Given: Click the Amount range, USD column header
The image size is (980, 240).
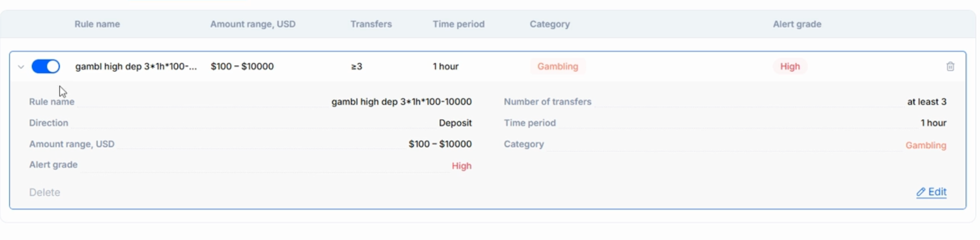Looking at the screenshot, I should click(253, 24).
